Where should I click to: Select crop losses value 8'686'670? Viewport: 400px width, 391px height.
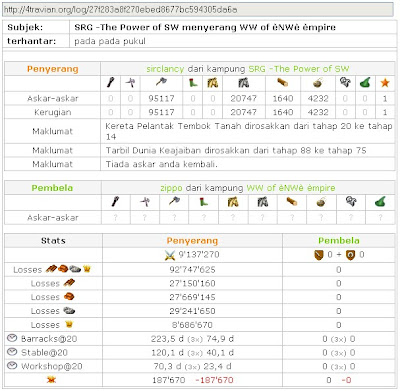point(192,325)
